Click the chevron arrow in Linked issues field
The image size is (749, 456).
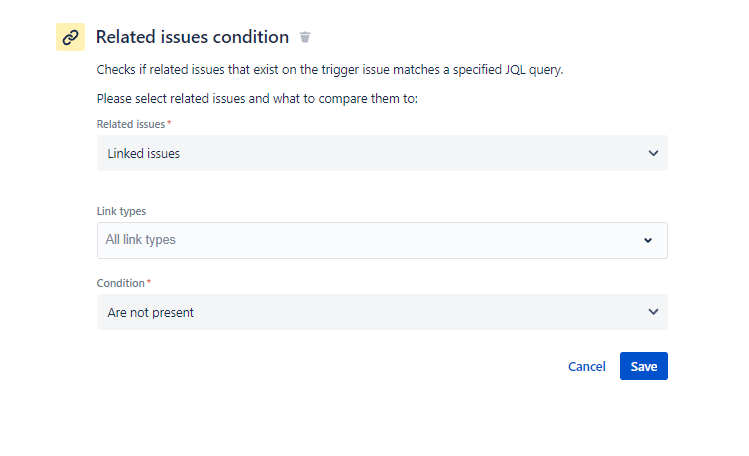click(x=653, y=153)
